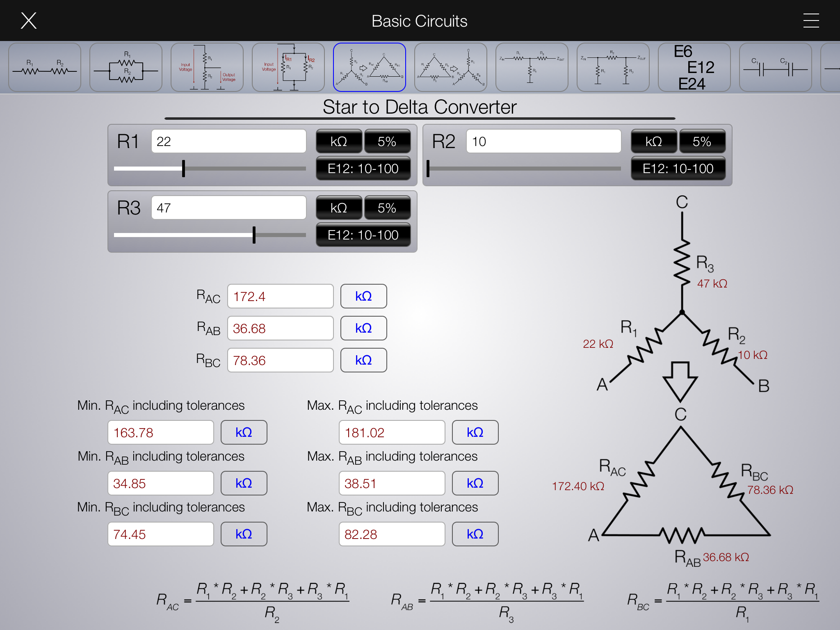This screenshot has height=630, width=840.
Task: Select the series capacitors circuit icon
Action: click(775, 67)
